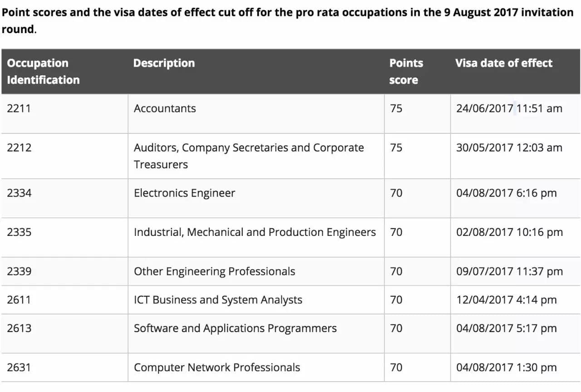Select the Auditors, Company Secretaries row description
581x392 pixels.
click(256, 156)
